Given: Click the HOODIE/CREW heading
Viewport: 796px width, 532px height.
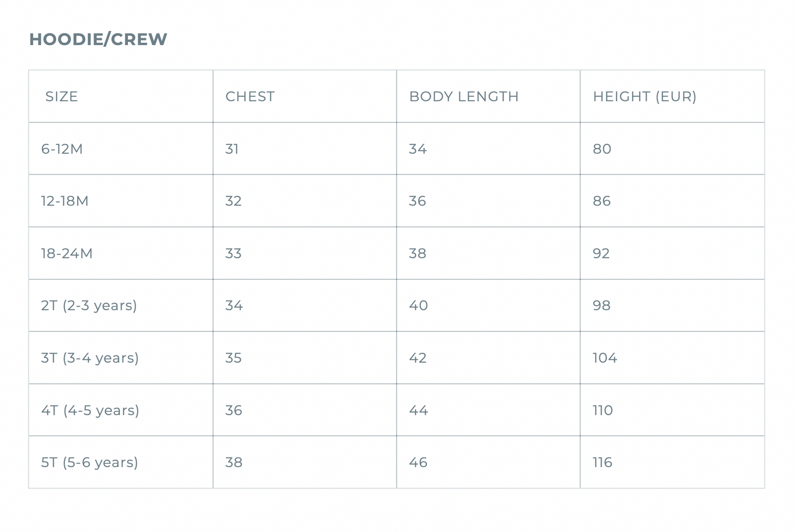Looking at the screenshot, I should (98, 40).
